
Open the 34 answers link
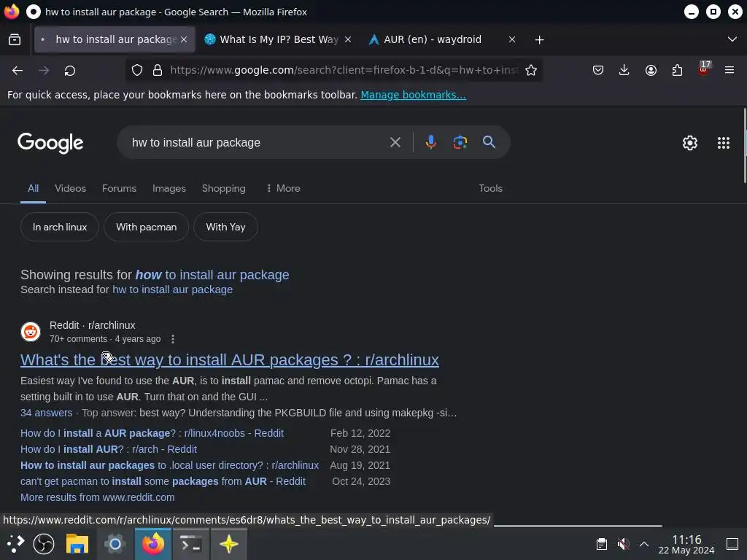click(46, 413)
